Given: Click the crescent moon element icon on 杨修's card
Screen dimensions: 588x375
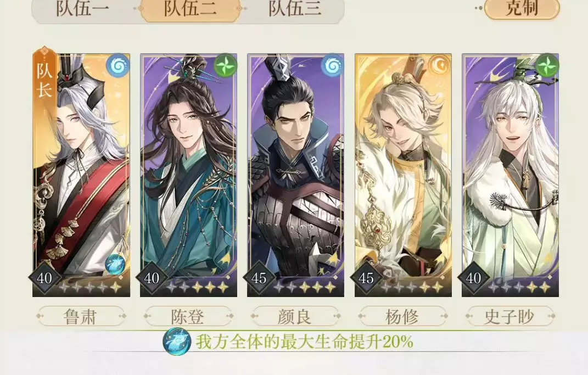Looking at the screenshot, I should pos(440,66).
